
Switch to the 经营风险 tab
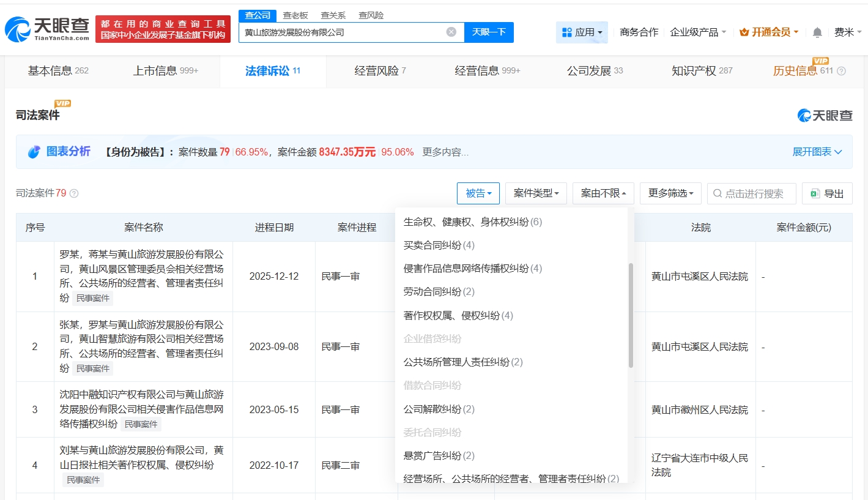(x=380, y=71)
